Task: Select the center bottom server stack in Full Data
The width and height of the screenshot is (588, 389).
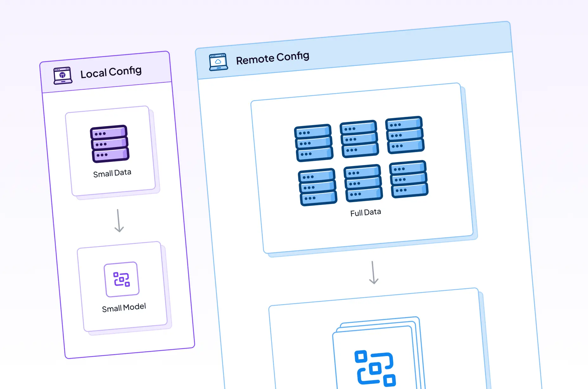Action: 362,184
